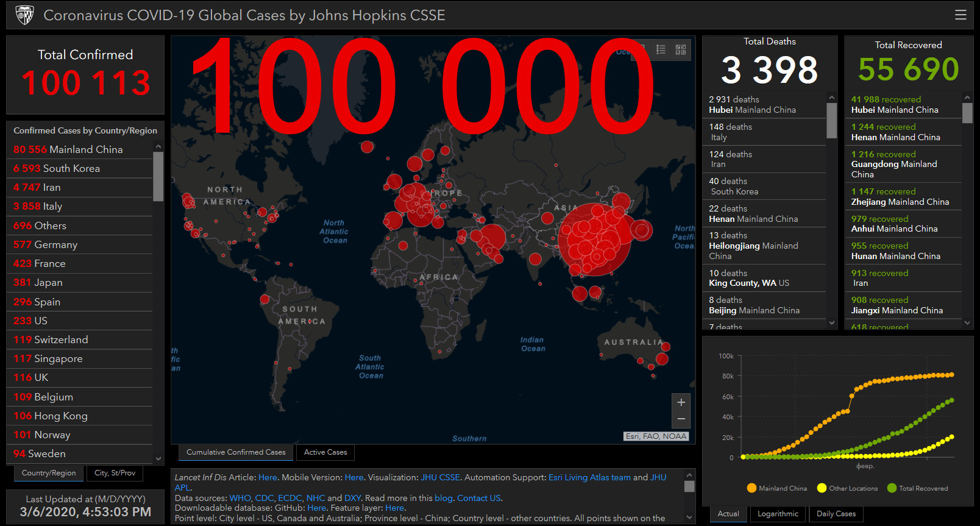Toggle the Other Locations yellow legend dot
The height and width of the screenshot is (526, 980).
coord(822,488)
